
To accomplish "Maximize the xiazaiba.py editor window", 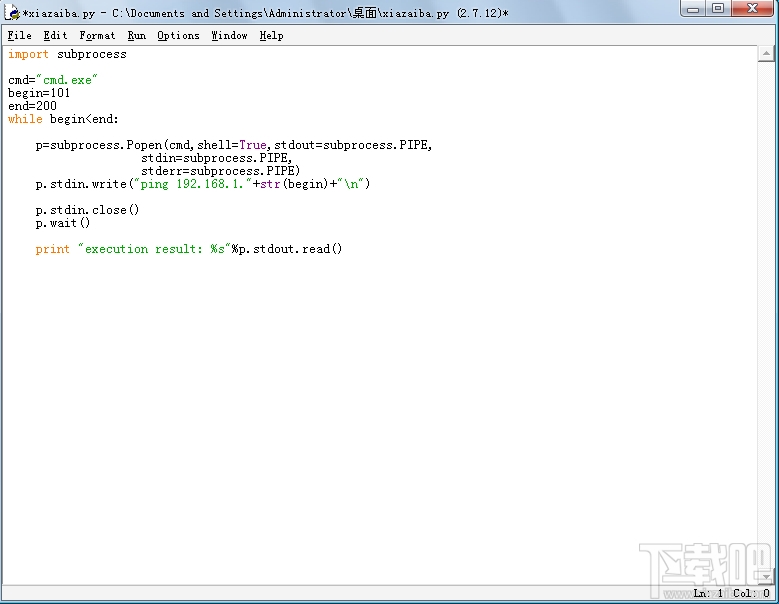I will tap(718, 9).
